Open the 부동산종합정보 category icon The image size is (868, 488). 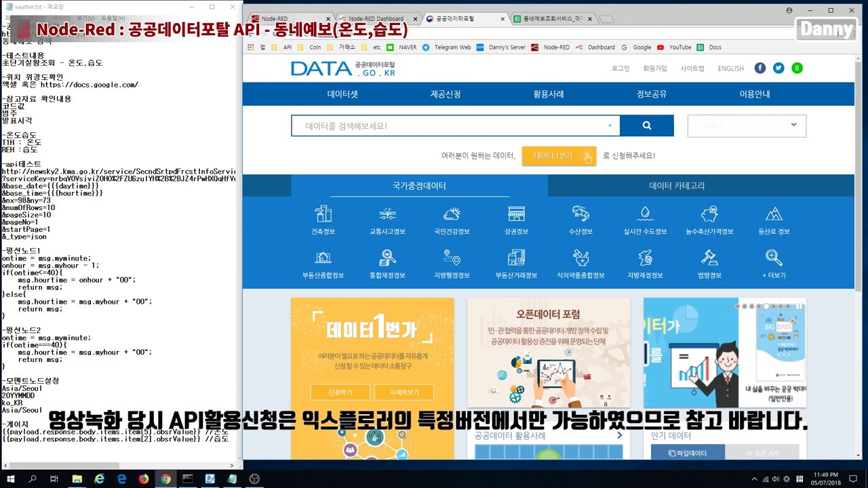(323, 258)
